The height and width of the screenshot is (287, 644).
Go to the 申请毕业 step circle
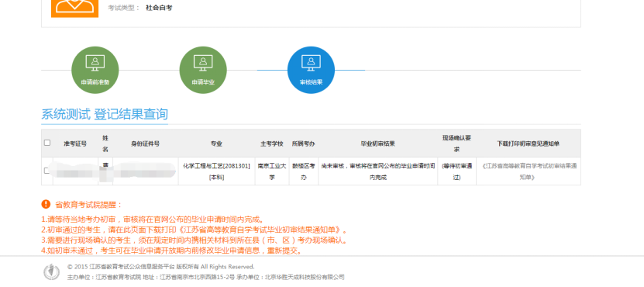tap(203, 70)
